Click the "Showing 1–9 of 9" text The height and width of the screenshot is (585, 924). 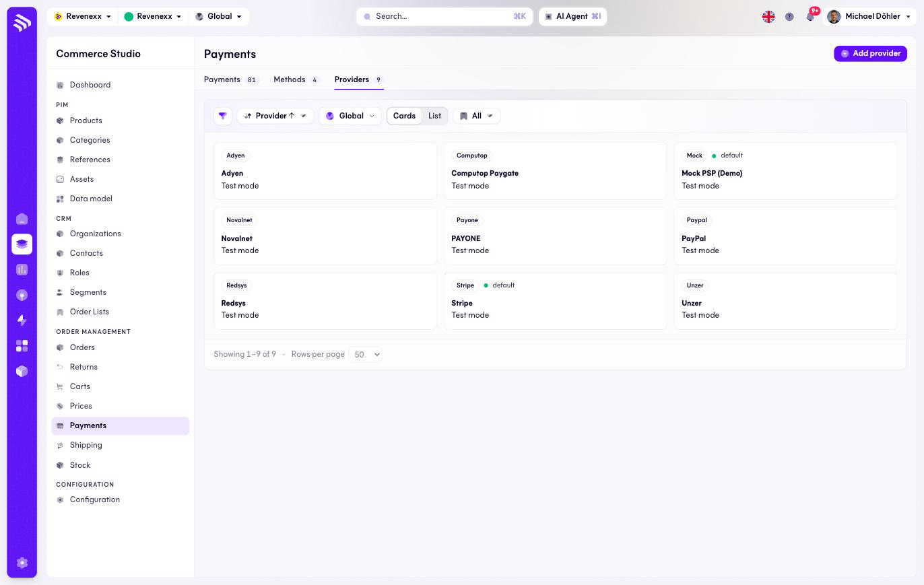(x=244, y=354)
